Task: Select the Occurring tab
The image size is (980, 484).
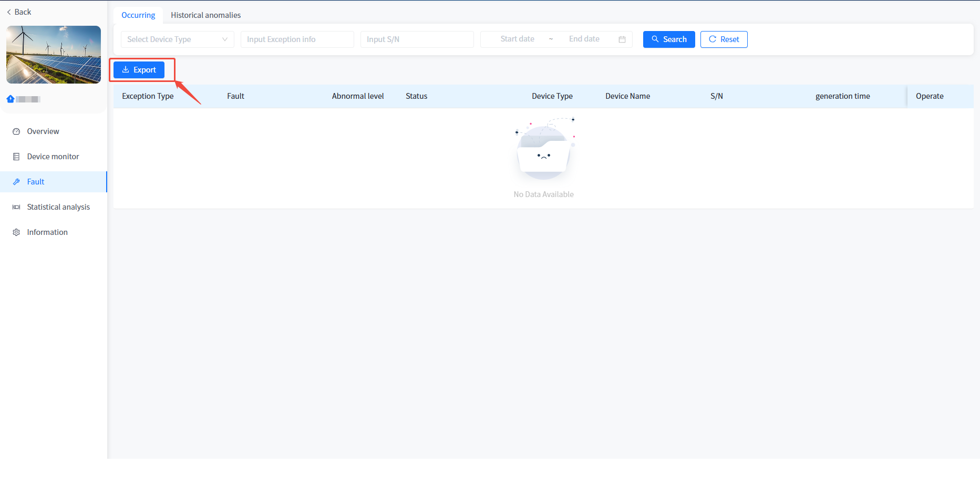Action: click(x=138, y=15)
